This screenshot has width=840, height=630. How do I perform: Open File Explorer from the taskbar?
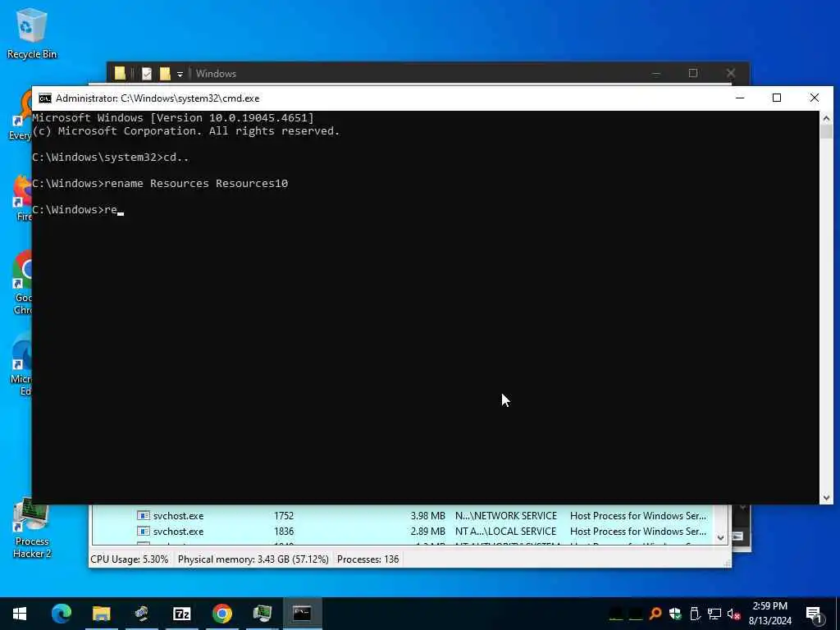(101, 614)
